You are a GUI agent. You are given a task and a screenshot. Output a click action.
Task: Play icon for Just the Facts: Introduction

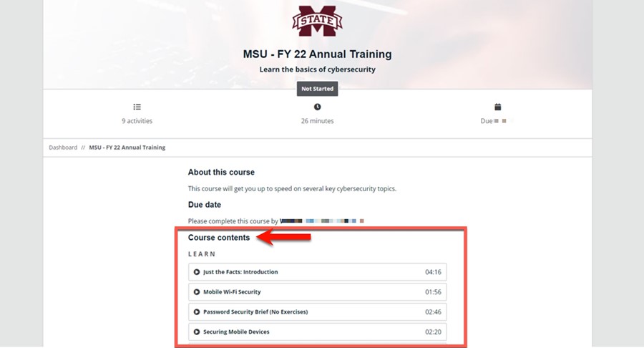pyautogui.click(x=197, y=272)
